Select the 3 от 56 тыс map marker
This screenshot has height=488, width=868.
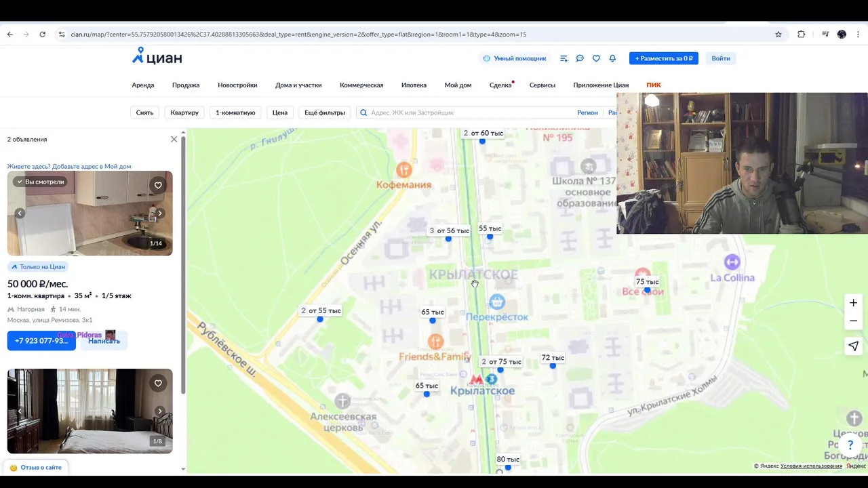pyautogui.click(x=450, y=231)
